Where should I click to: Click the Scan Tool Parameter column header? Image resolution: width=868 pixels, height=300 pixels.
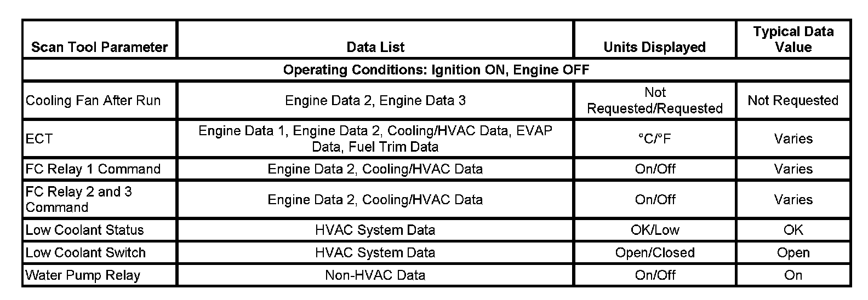99,47
